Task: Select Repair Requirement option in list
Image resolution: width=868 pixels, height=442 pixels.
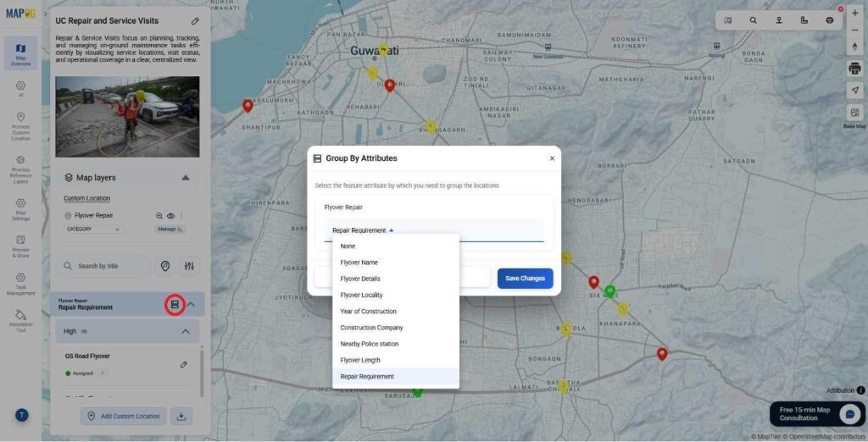Action: (396, 377)
